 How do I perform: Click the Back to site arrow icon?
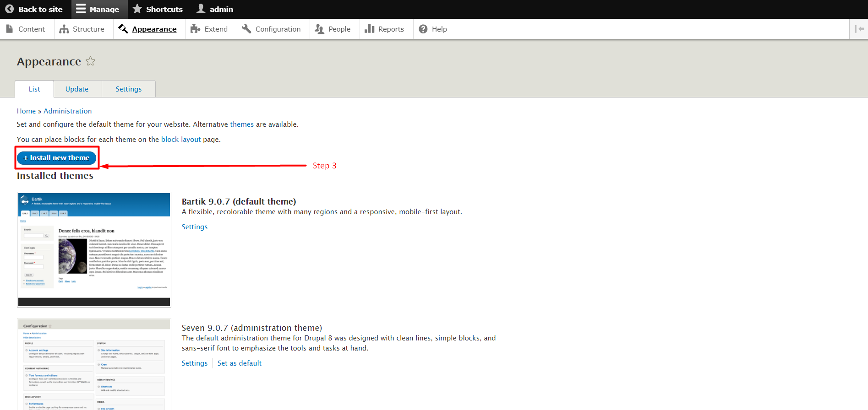coord(9,9)
